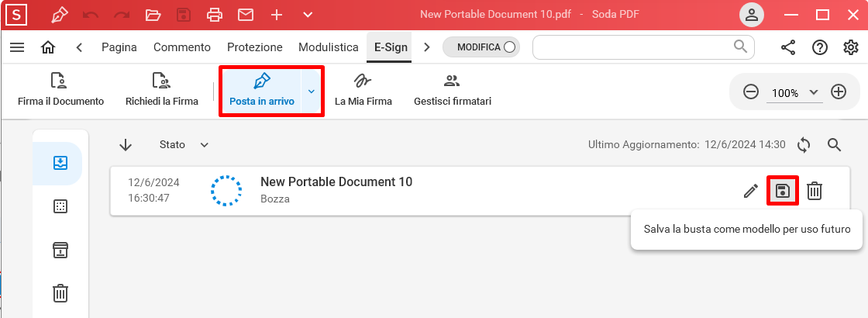Click the pencil edit icon for the draft

750,191
